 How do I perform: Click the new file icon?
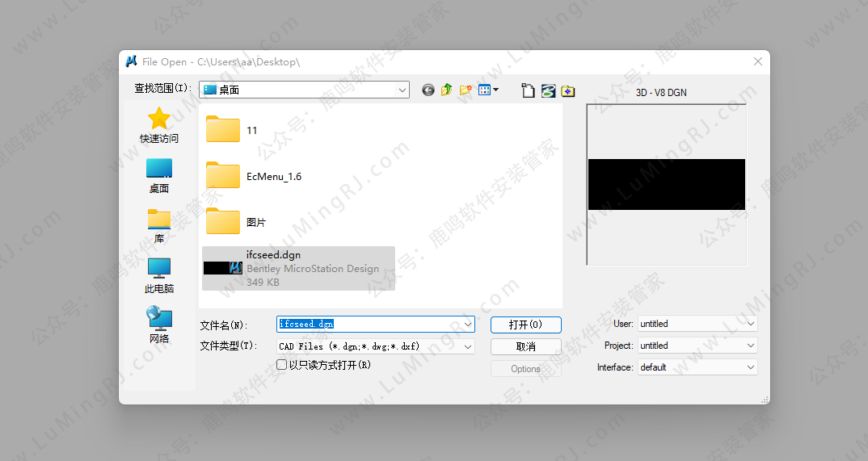click(528, 91)
